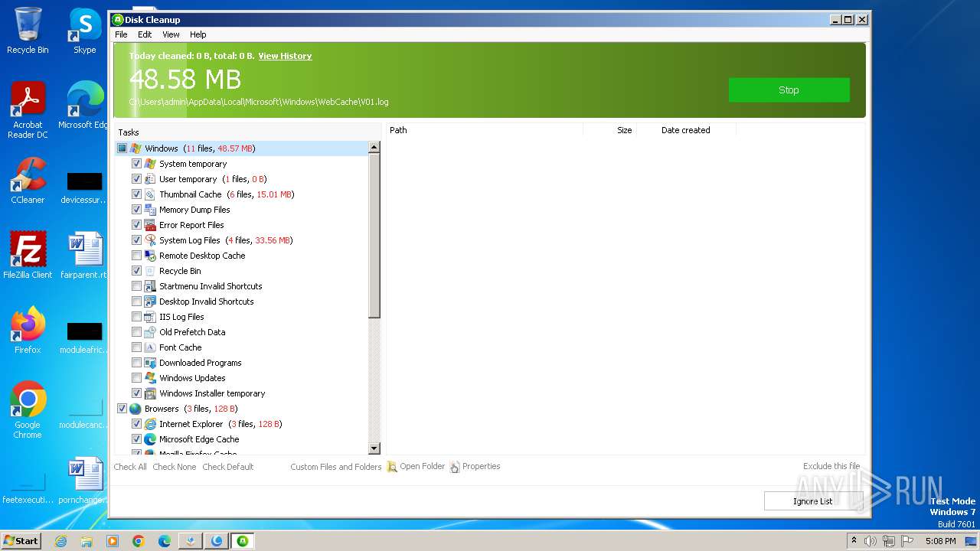Open Google Chrome from the taskbar

tap(139, 541)
